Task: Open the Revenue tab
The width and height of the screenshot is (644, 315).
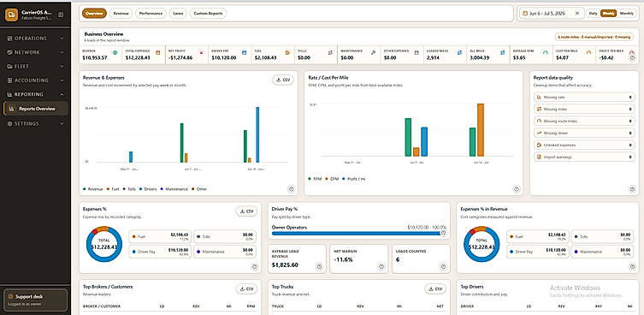Action: point(121,13)
